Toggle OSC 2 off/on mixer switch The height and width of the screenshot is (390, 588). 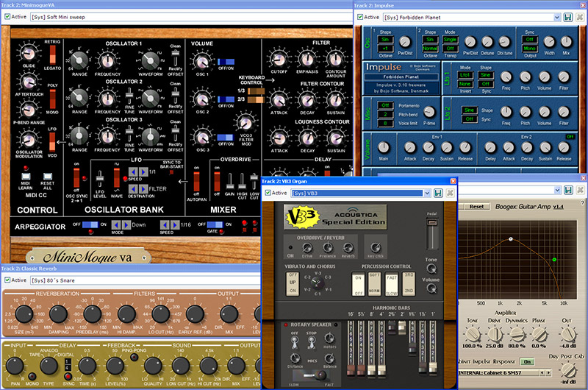[x=226, y=99]
